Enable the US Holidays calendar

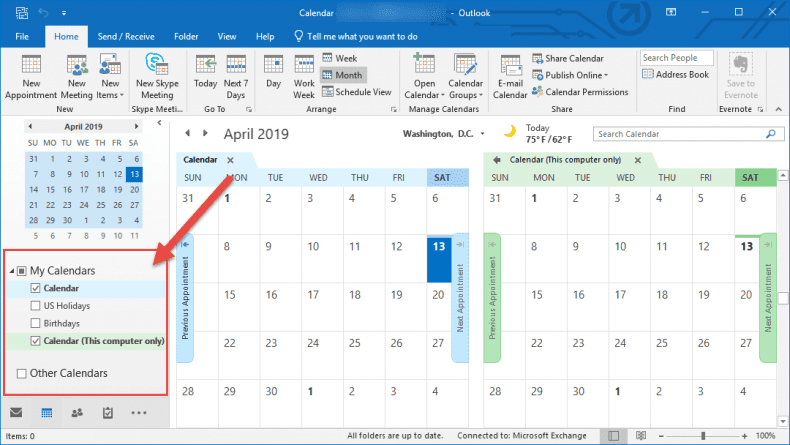36,306
